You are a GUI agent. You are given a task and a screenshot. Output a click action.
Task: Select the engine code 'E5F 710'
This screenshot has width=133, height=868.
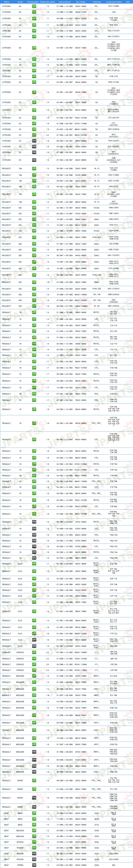click(x=114, y=578)
